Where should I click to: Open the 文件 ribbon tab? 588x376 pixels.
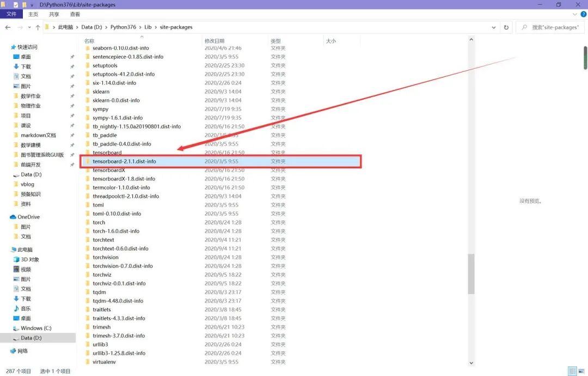(11, 14)
